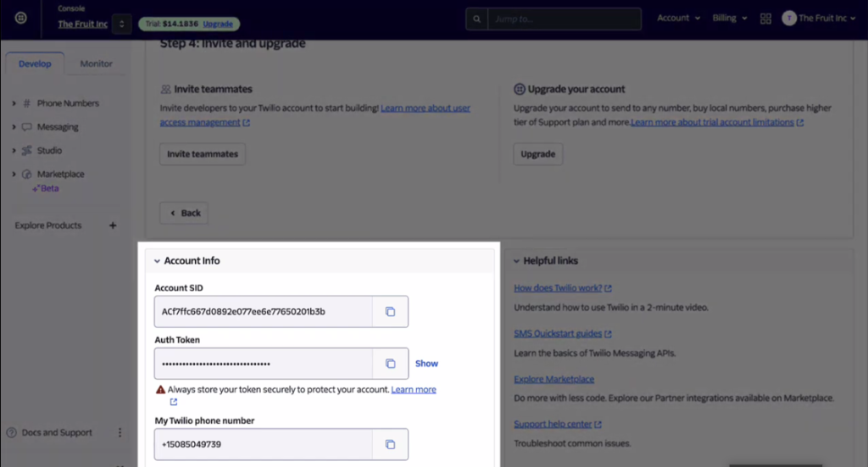Expand Marketplace sidebar chevron
This screenshot has width=868, height=467.
coord(14,174)
